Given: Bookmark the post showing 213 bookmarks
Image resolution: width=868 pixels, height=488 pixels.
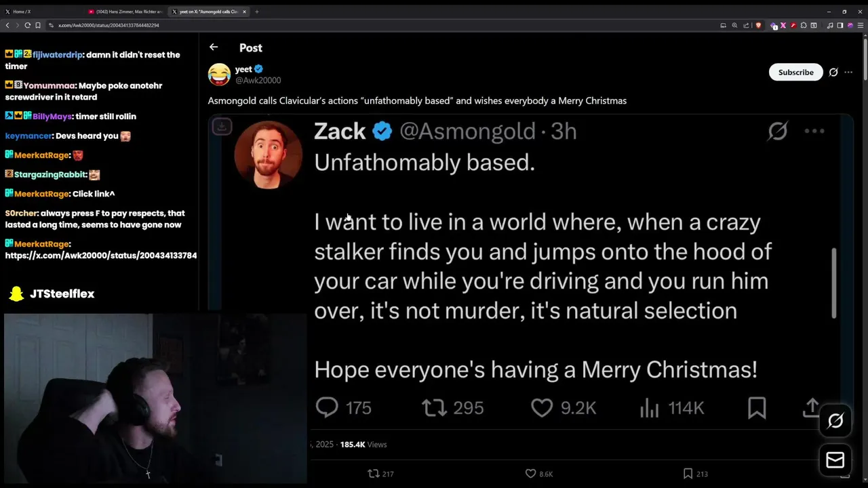Looking at the screenshot, I should pyautogui.click(x=688, y=474).
